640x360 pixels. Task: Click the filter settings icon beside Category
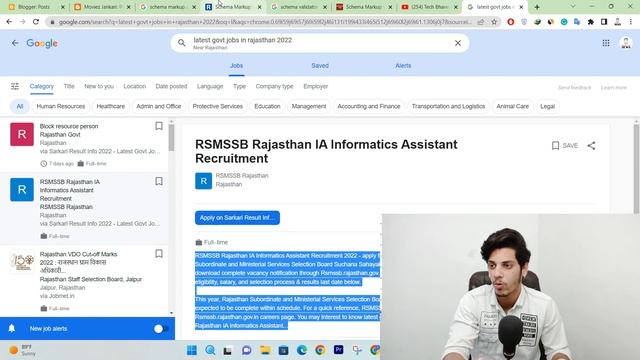coord(15,86)
